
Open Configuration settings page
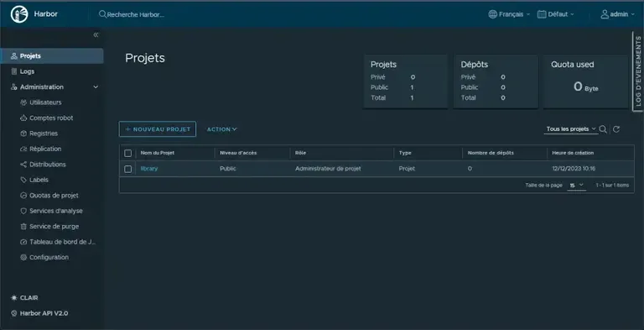point(49,258)
